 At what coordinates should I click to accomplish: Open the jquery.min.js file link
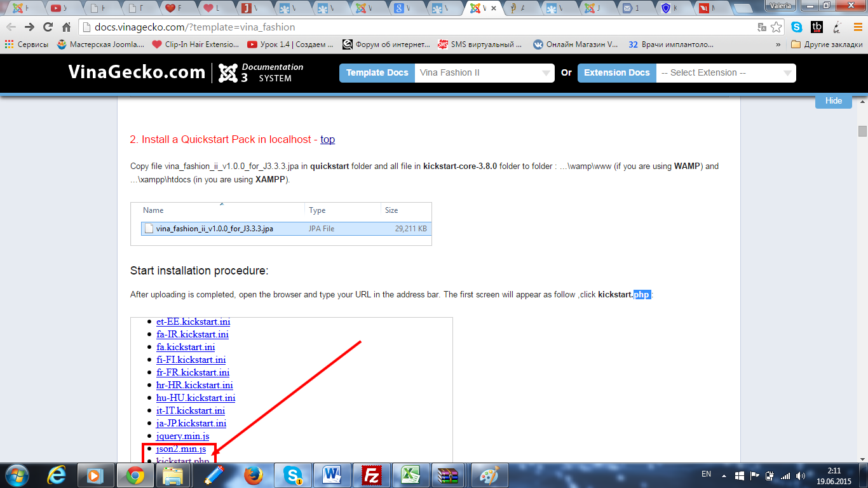pos(182,436)
